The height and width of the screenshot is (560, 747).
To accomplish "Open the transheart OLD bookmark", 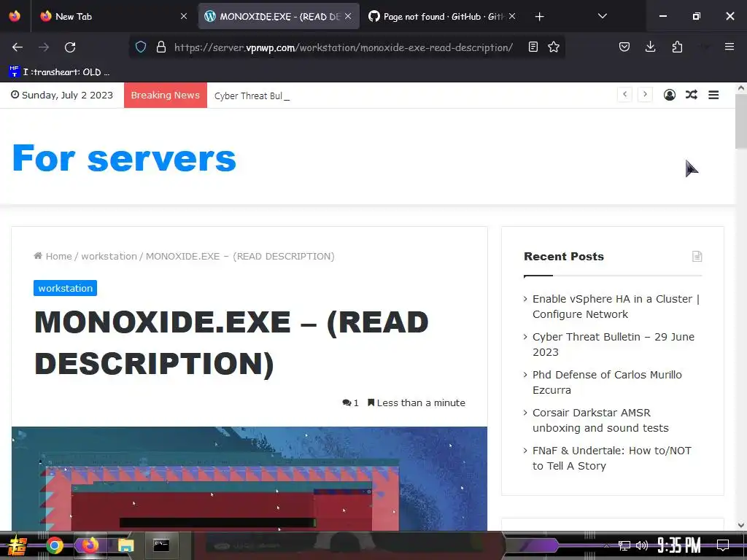I will (x=60, y=72).
